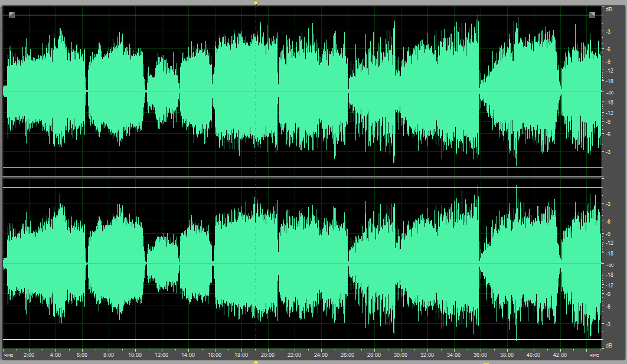The width and height of the screenshot is (627, 364).
Task: Click the small yellow marker under 36:00
Action: 486,362
